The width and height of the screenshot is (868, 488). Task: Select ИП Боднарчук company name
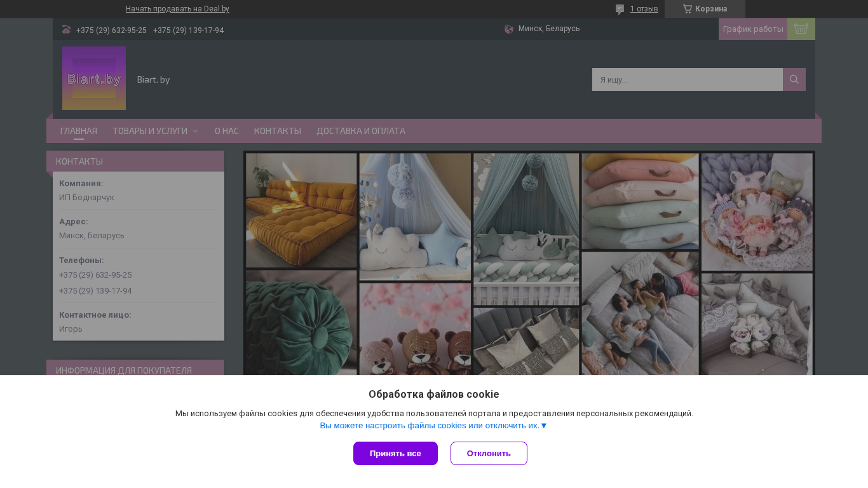point(86,198)
